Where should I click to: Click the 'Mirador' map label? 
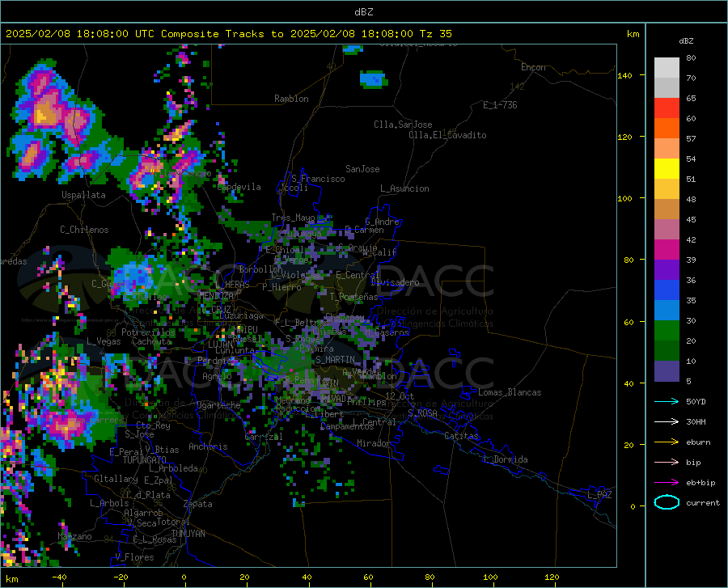click(374, 443)
